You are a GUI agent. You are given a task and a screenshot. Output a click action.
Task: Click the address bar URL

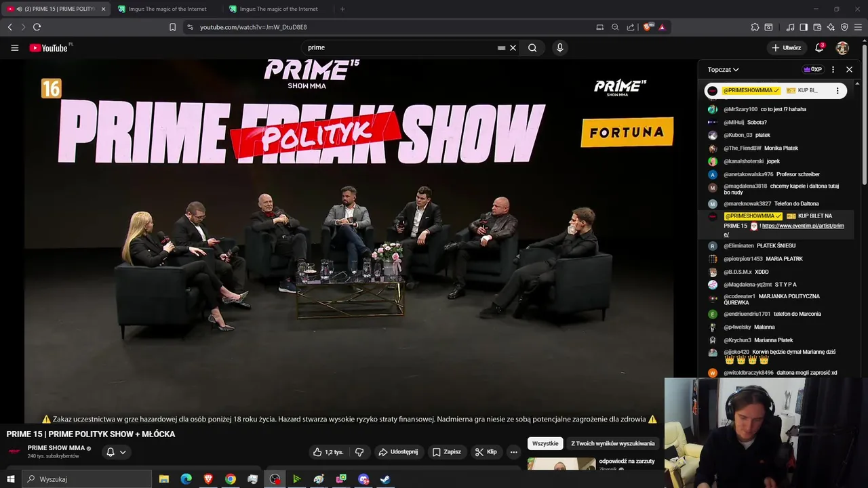(x=253, y=27)
